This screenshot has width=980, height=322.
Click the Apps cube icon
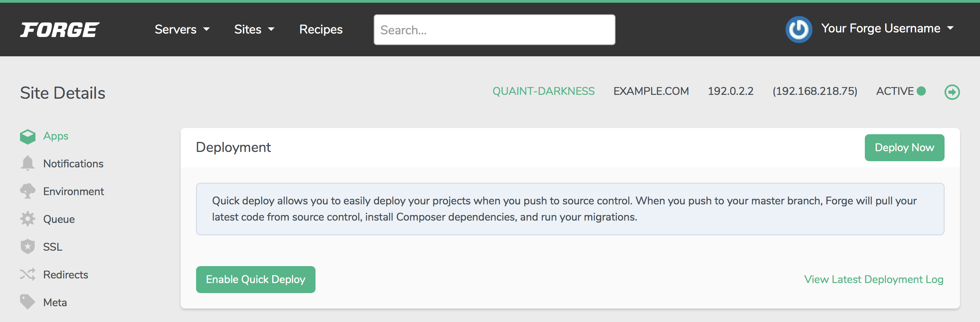(28, 137)
